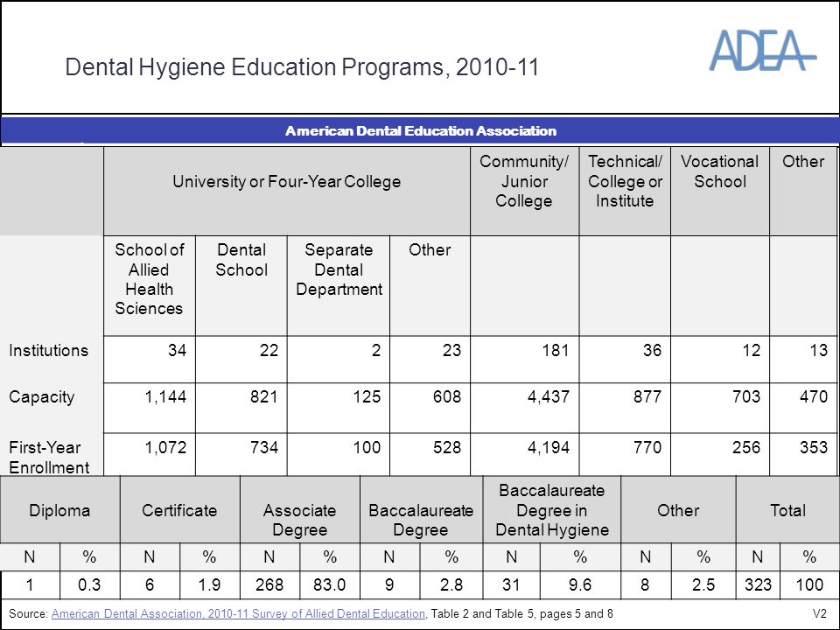Select the enrollment value 770
The image size is (840, 630).
(647, 447)
